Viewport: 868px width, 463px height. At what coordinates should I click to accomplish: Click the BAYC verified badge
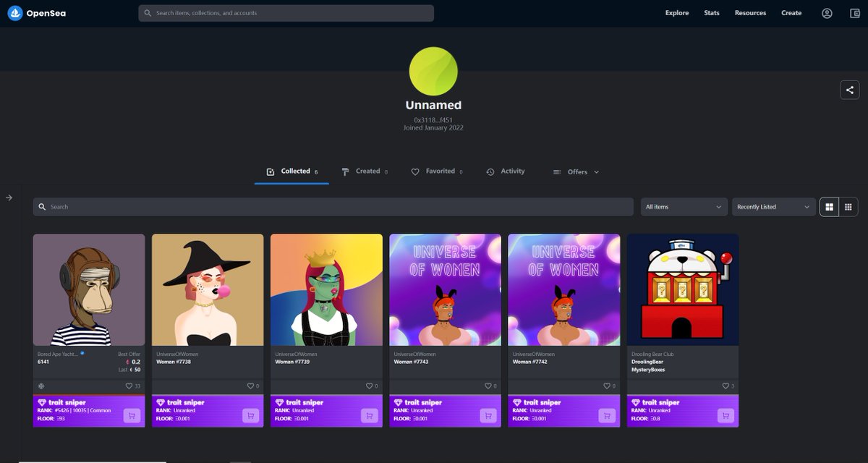(82, 354)
